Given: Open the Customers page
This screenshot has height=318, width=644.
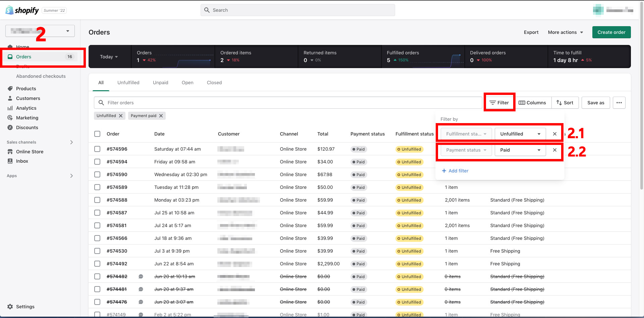Looking at the screenshot, I should tap(28, 98).
